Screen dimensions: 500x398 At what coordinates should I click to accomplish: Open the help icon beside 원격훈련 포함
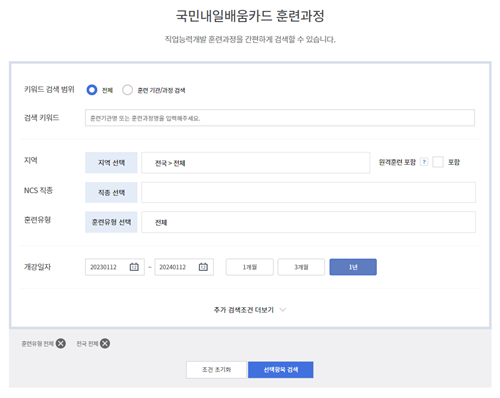(424, 162)
